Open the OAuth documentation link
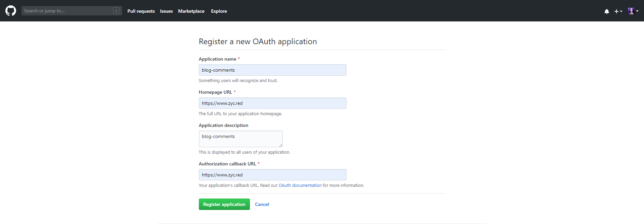This screenshot has width=644, height=224. pos(300,185)
